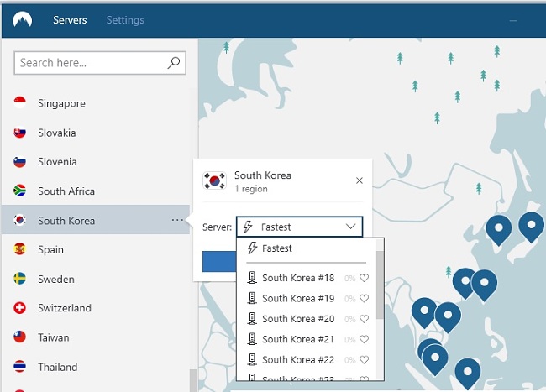Click the Sweden flag icon
The width and height of the screenshot is (546, 392).
(x=20, y=279)
